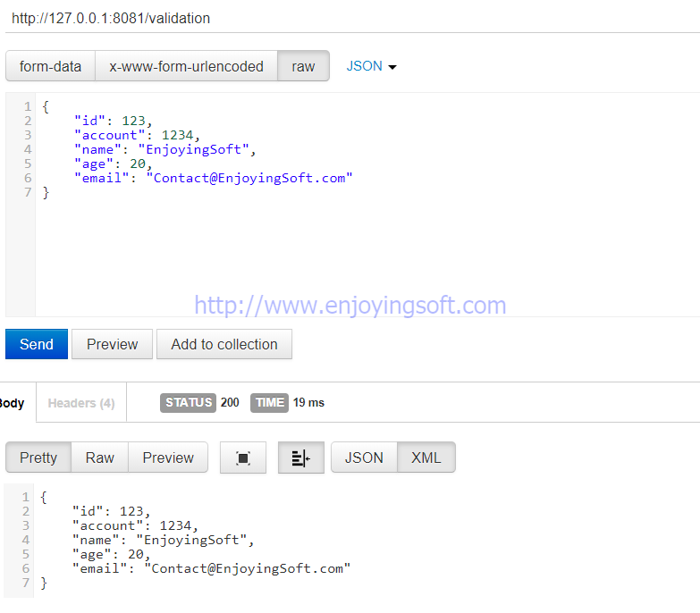Image resolution: width=700 pixels, height=613 pixels.
Task: Click the request URL input field
Action: point(352,18)
